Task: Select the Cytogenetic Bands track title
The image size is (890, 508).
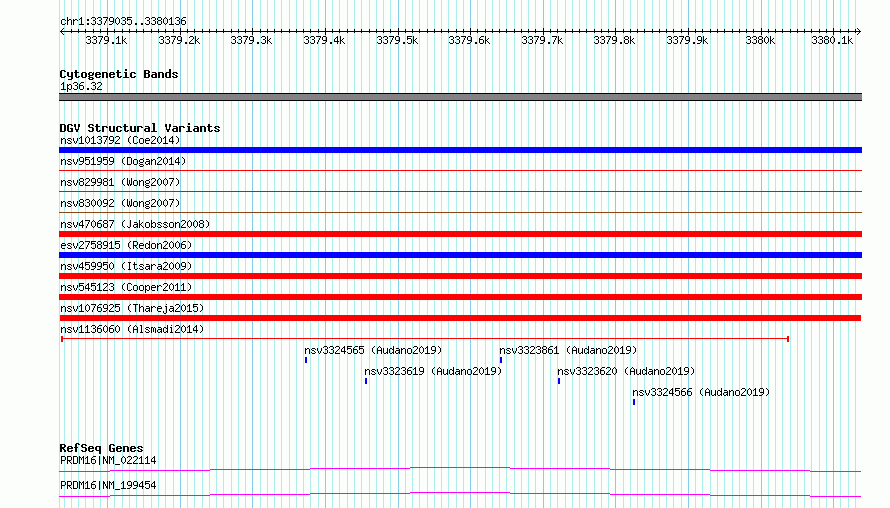Action: point(119,74)
